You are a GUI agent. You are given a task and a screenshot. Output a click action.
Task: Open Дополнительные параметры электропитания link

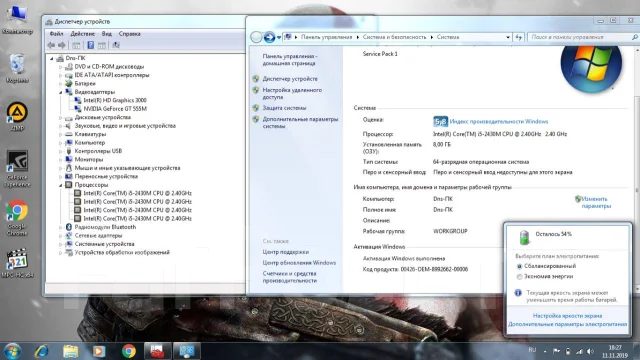[x=567, y=324]
